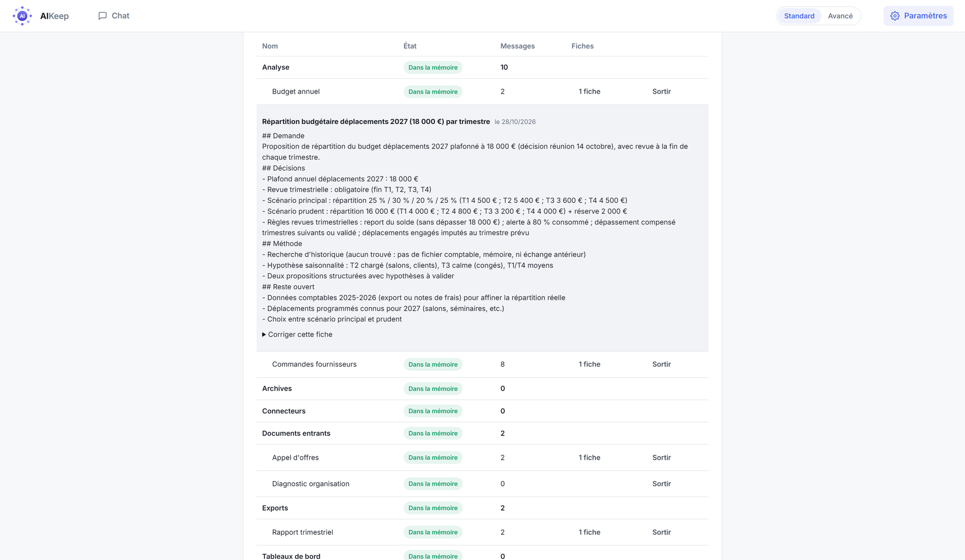Select the Diagnostic organisation row

[483, 484]
